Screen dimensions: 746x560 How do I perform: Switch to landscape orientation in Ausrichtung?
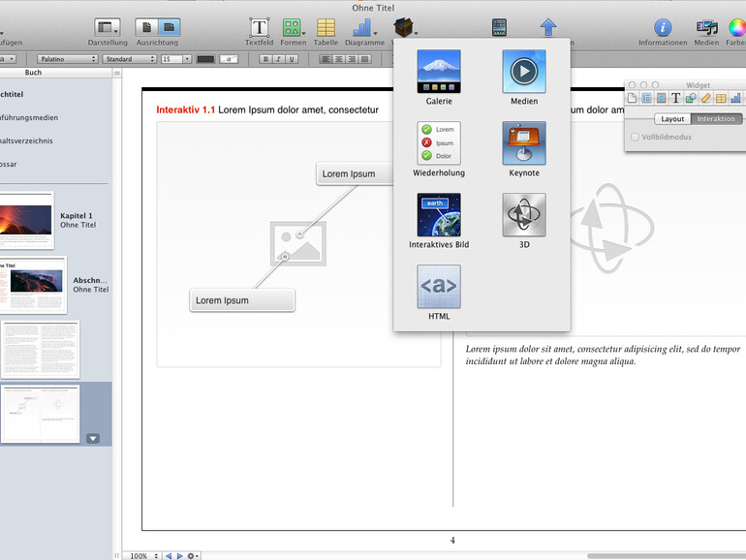click(169, 27)
